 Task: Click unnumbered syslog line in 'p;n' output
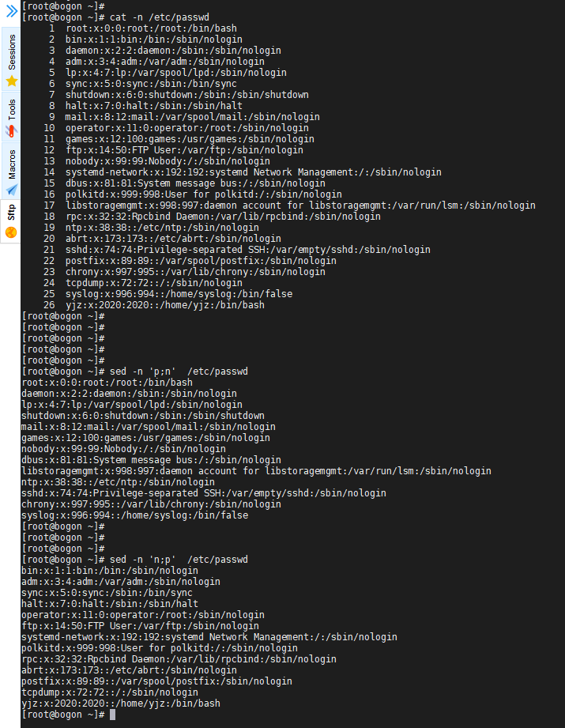[x=134, y=516]
